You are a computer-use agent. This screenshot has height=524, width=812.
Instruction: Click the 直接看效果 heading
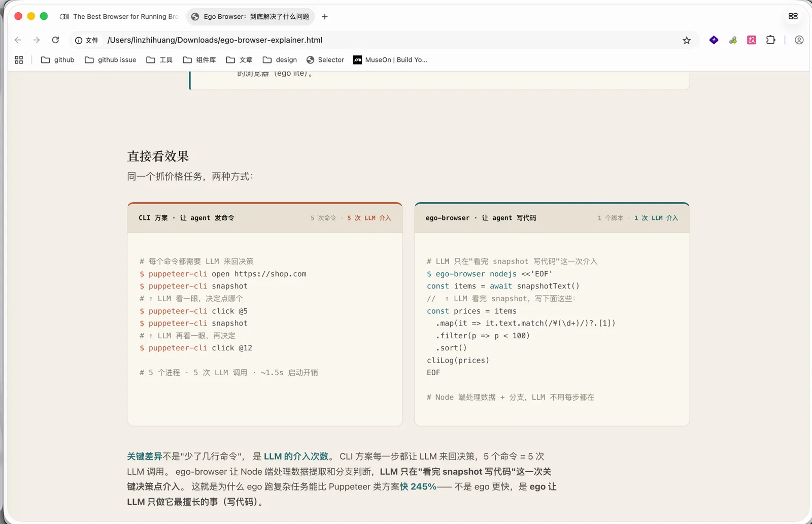[158, 156]
